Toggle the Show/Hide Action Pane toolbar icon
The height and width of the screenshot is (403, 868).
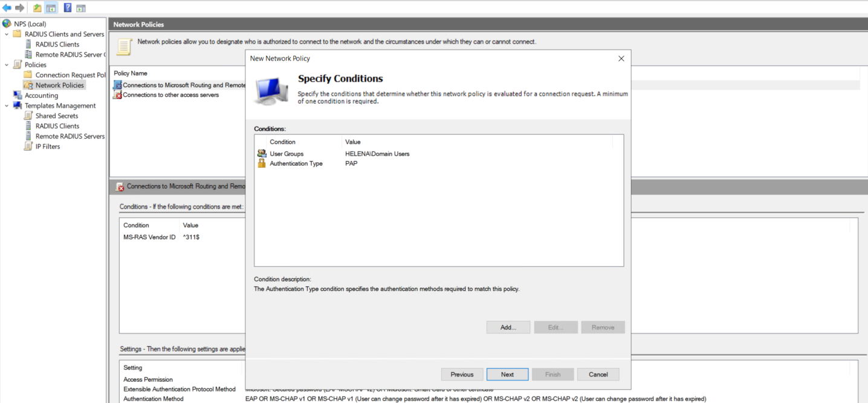pyautogui.click(x=80, y=8)
